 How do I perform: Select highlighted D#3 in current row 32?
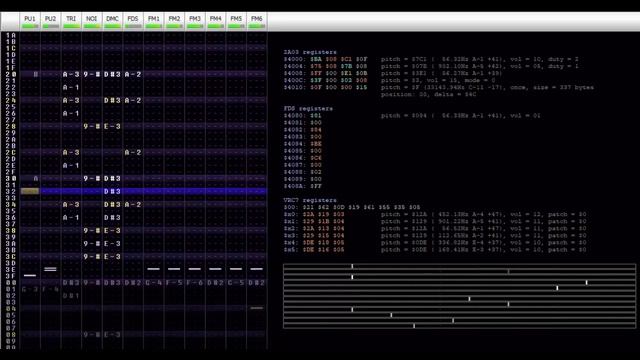coord(112,191)
